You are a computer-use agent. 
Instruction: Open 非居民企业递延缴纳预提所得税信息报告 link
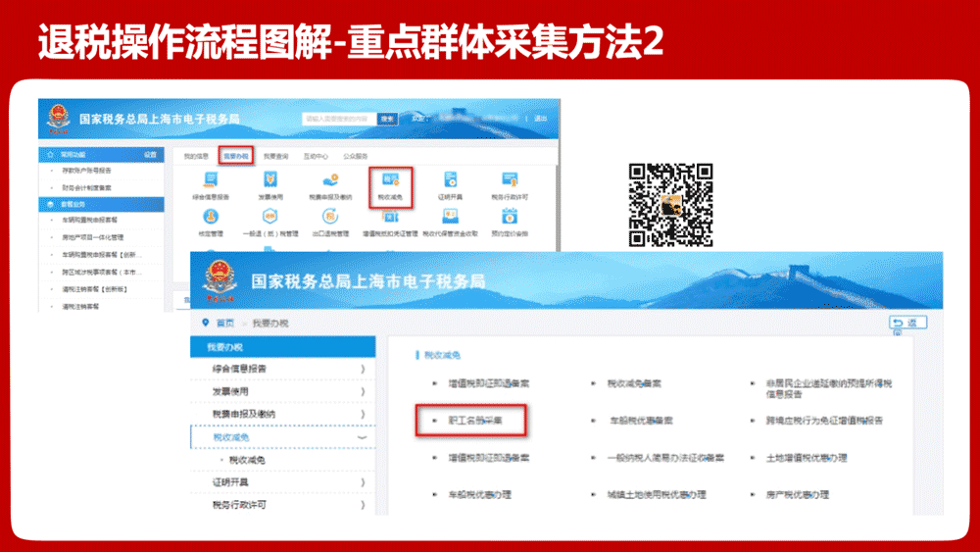pos(829,389)
